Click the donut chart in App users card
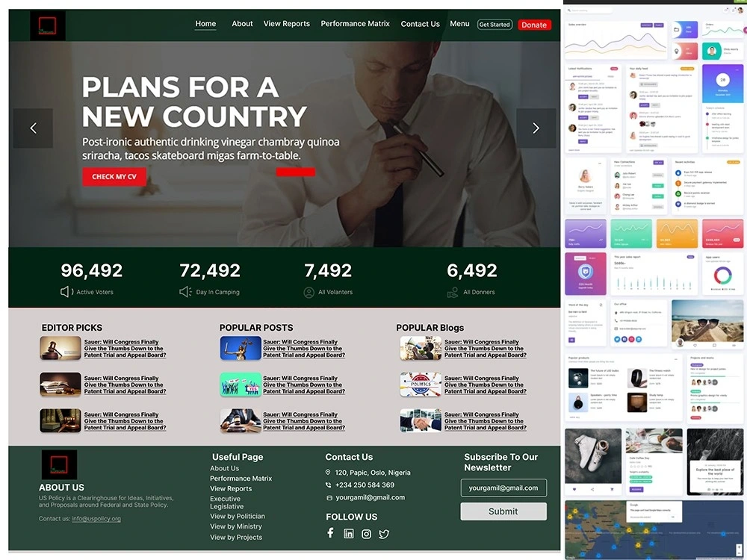Image resolution: width=747 pixels, height=560 pixels. [x=722, y=276]
